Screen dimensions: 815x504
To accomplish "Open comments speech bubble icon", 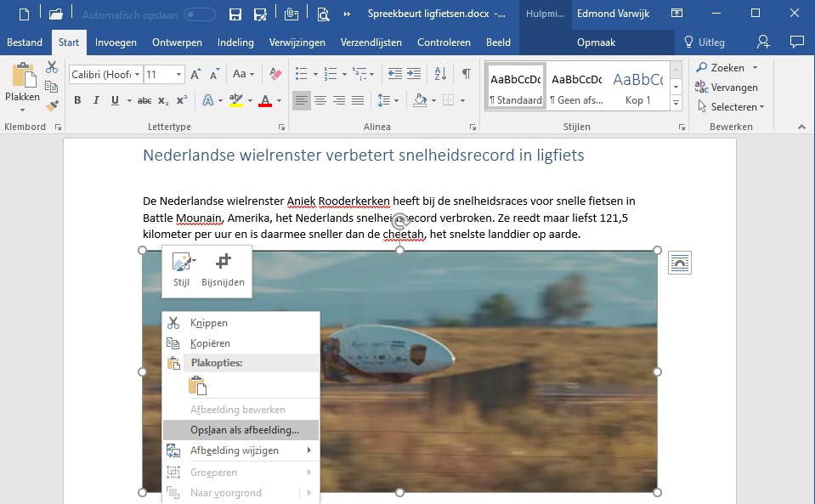I will (x=796, y=42).
